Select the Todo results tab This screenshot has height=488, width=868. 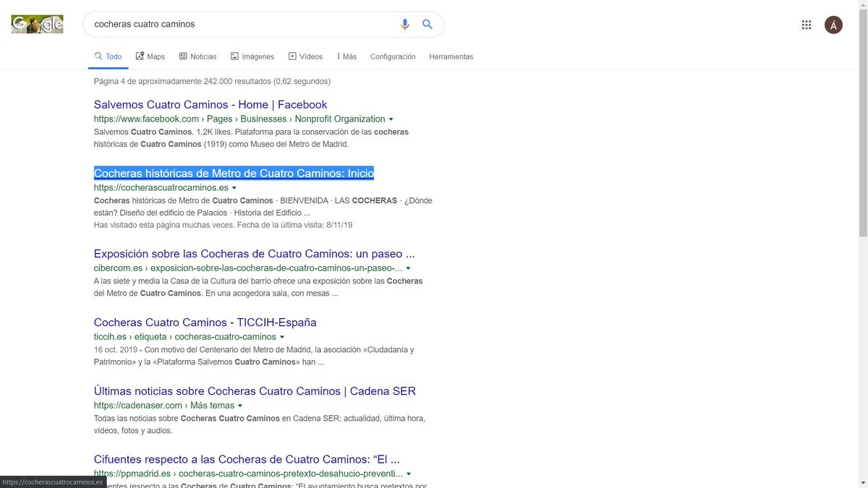click(108, 56)
